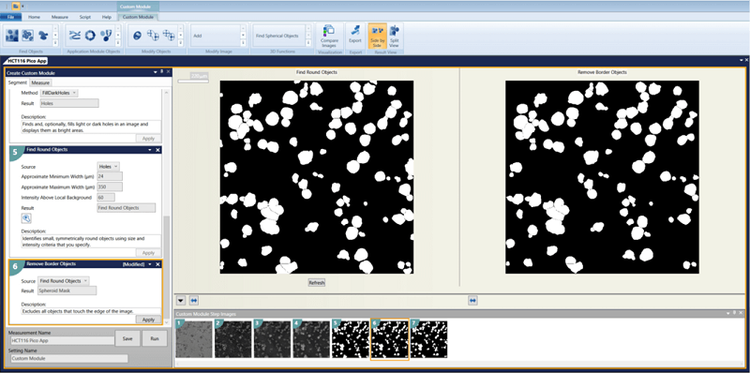The height and width of the screenshot is (373, 750).
Task: Pin the Create Custom Module panel
Action: (162, 72)
